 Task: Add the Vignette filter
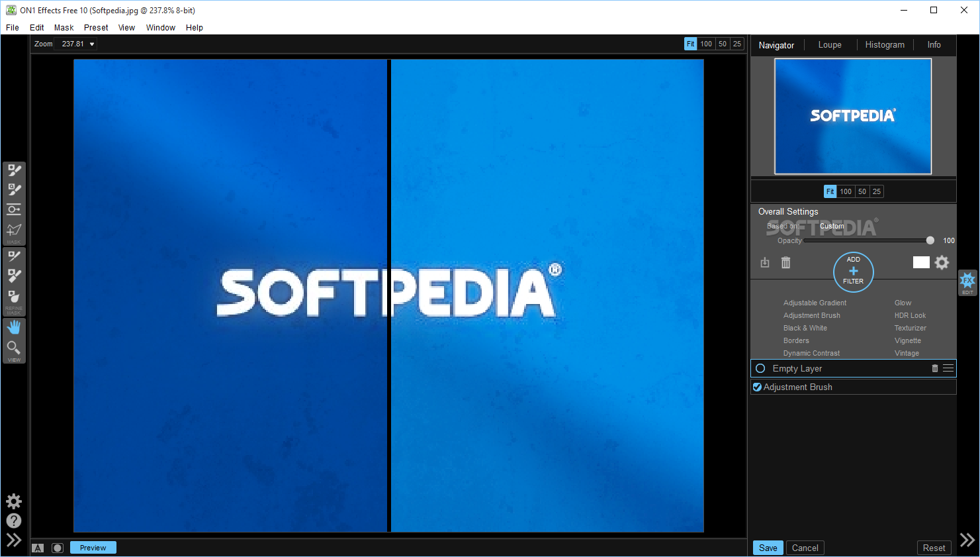907,340
